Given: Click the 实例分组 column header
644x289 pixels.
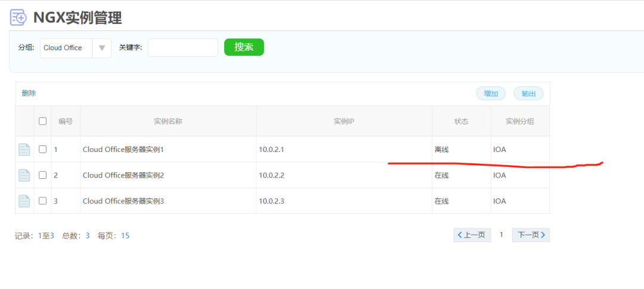Looking at the screenshot, I should pos(520,121).
